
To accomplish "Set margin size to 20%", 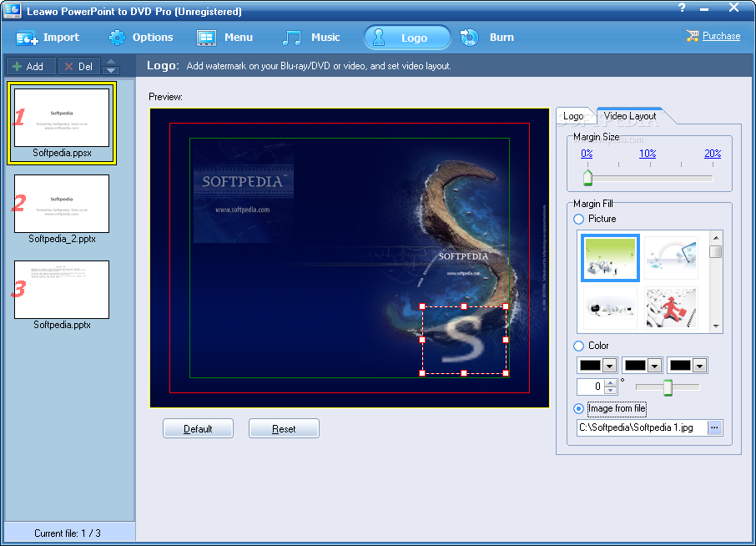I will [x=713, y=154].
